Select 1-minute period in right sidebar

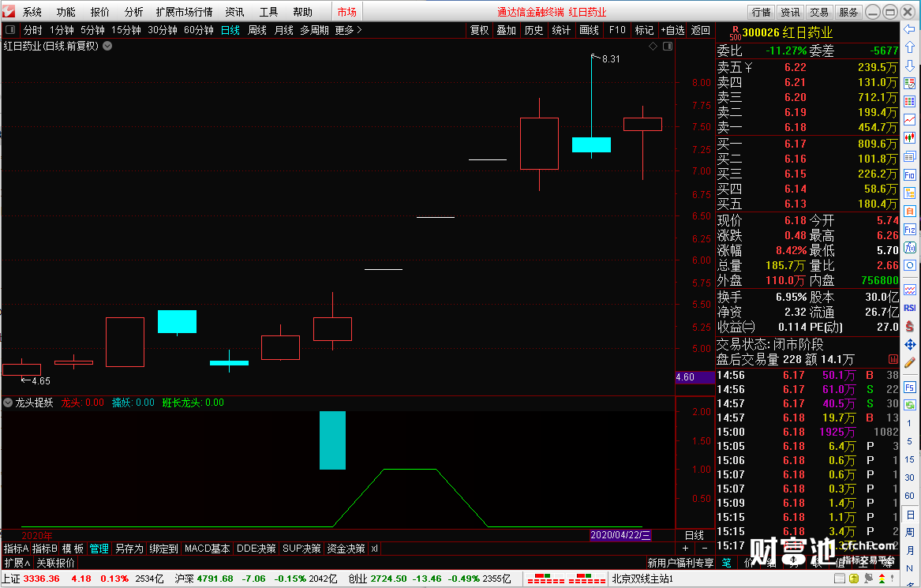(x=910, y=423)
